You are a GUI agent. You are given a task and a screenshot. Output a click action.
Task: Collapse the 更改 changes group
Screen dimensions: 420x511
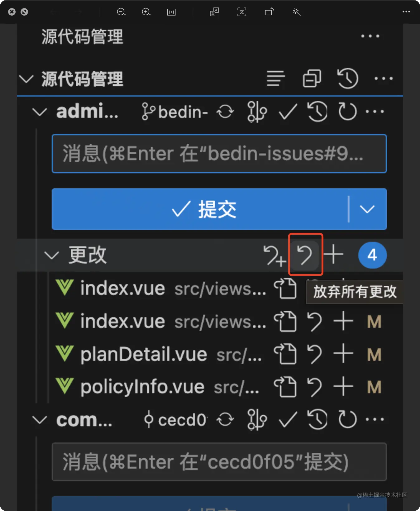coord(51,255)
